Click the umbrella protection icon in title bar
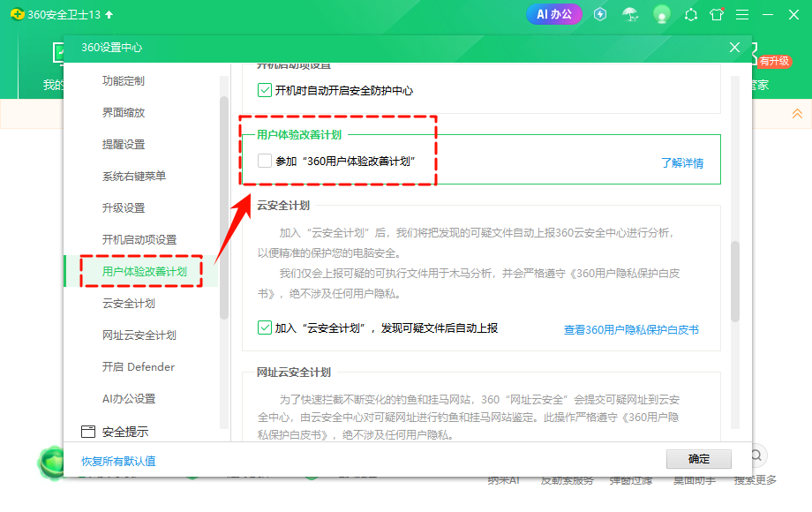Image resolution: width=812 pixels, height=512 pixels. click(630, 14)
